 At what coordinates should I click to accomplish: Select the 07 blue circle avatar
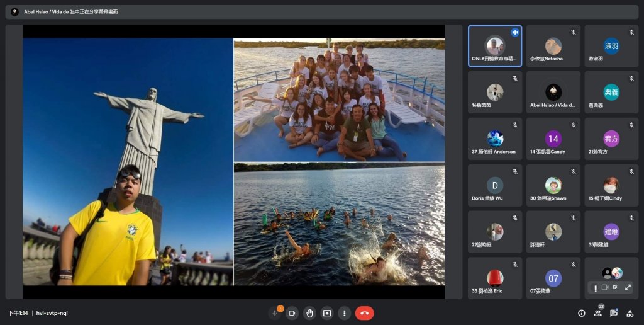tap(553, 278)
